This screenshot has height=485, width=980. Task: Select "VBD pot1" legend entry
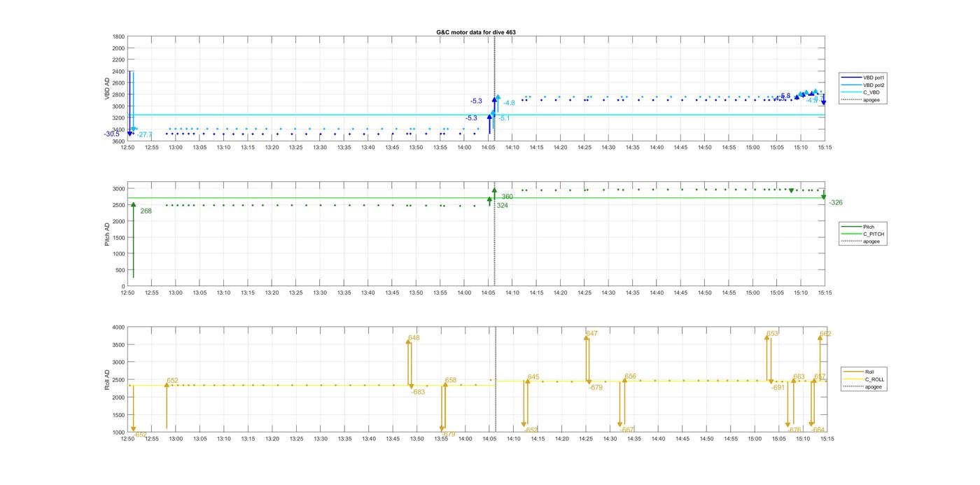coord(874,78)
